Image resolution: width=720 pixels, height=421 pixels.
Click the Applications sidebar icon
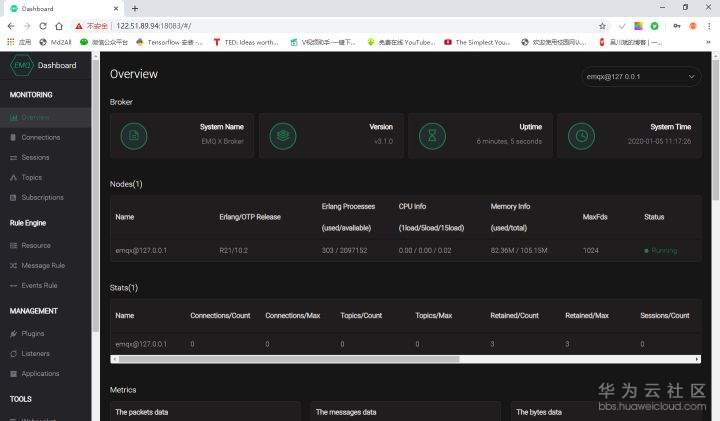pos(13,374)
